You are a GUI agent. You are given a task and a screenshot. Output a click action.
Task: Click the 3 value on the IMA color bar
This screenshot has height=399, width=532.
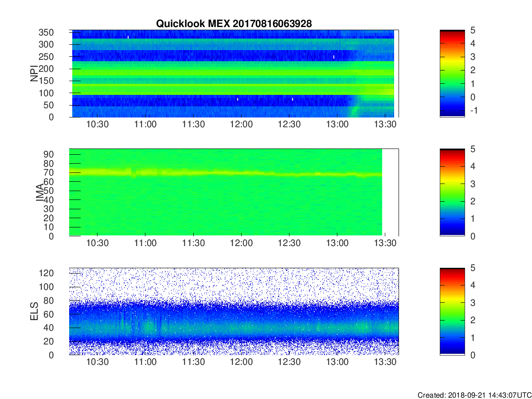[x=472, y=184]
